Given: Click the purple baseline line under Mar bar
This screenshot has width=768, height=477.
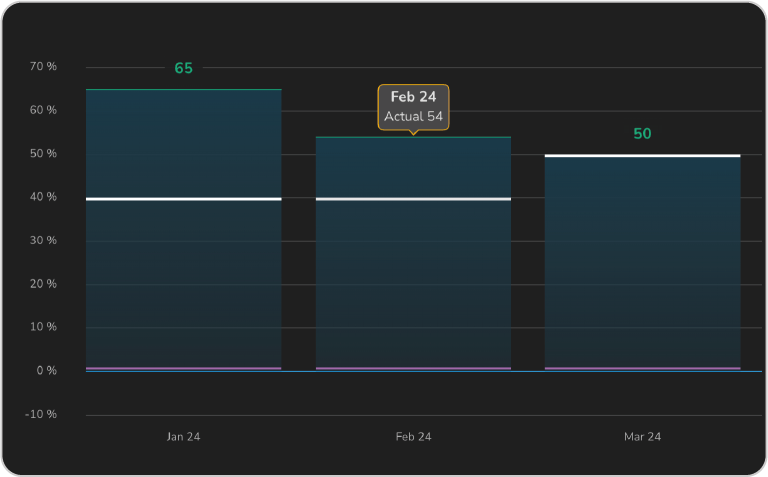Looking at the screenshot, I should coord(642,368).
